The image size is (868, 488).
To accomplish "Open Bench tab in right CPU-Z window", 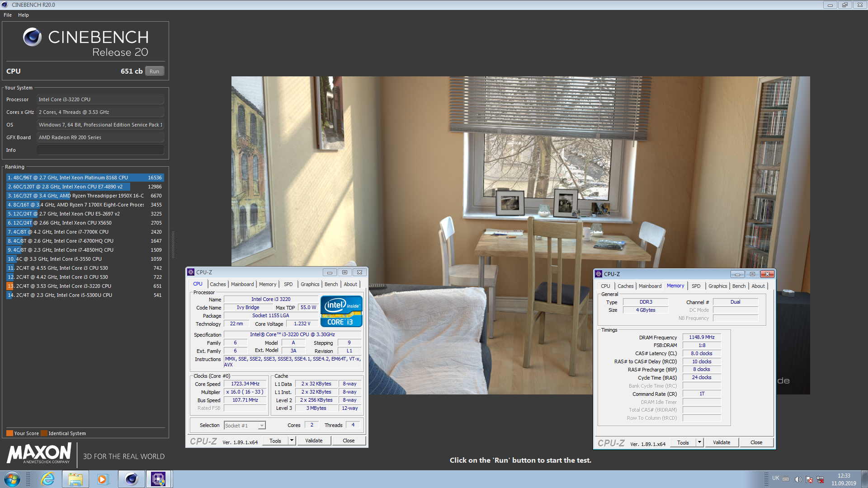I will pos(739,286).
